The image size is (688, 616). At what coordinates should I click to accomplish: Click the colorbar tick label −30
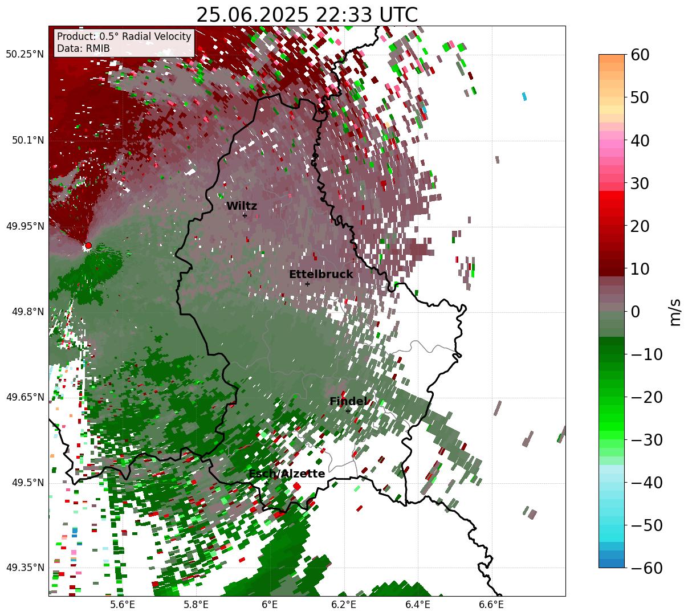(x=646, y=440)
